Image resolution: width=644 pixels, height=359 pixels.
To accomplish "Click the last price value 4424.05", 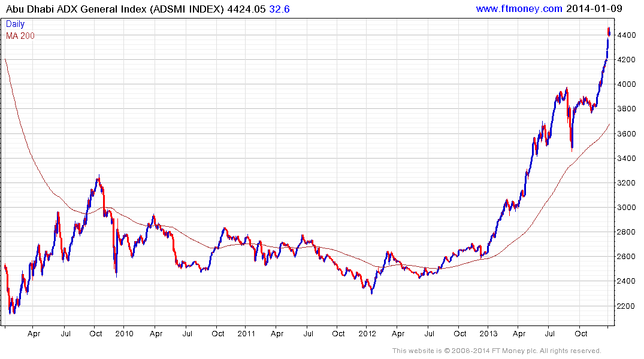I will [246, 8].
